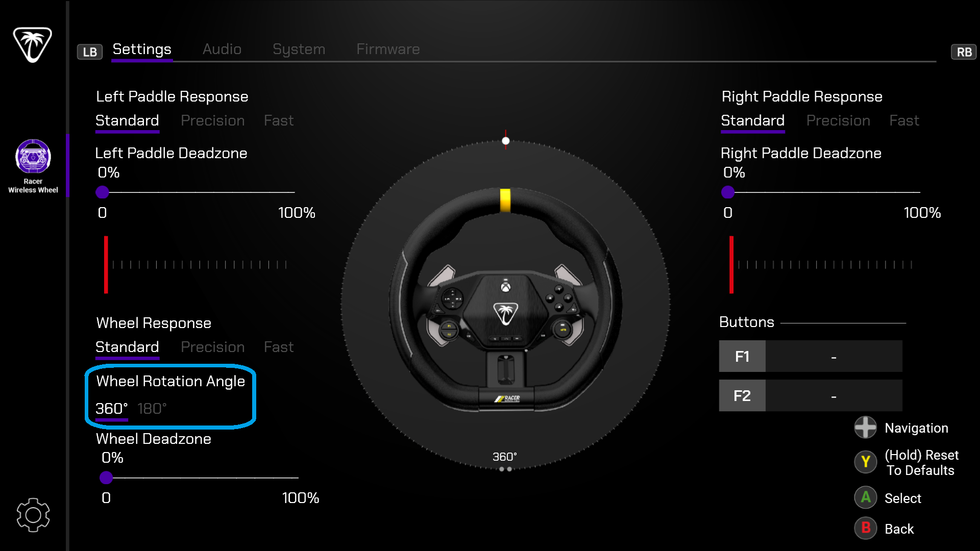Open the Firmware tab
The width and height of the screenshot is (980, 551).
[x=388, y=49]
